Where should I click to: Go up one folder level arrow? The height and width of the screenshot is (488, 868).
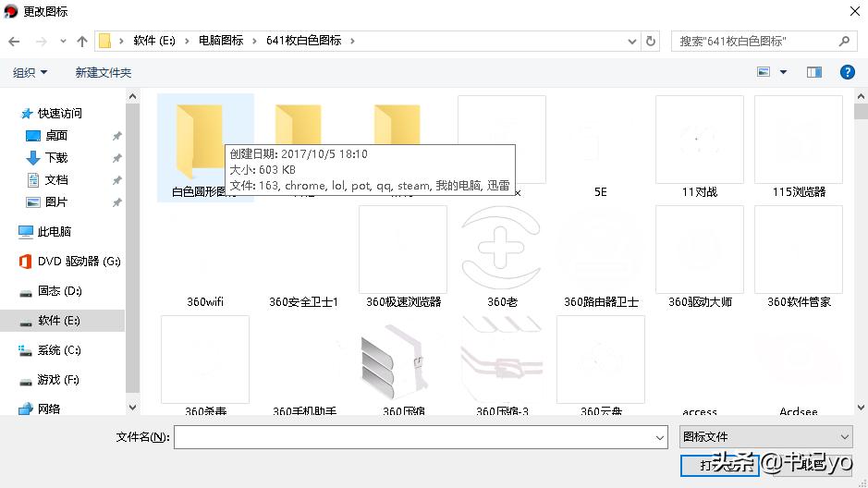pyautogui.click(x=82, y=42)
